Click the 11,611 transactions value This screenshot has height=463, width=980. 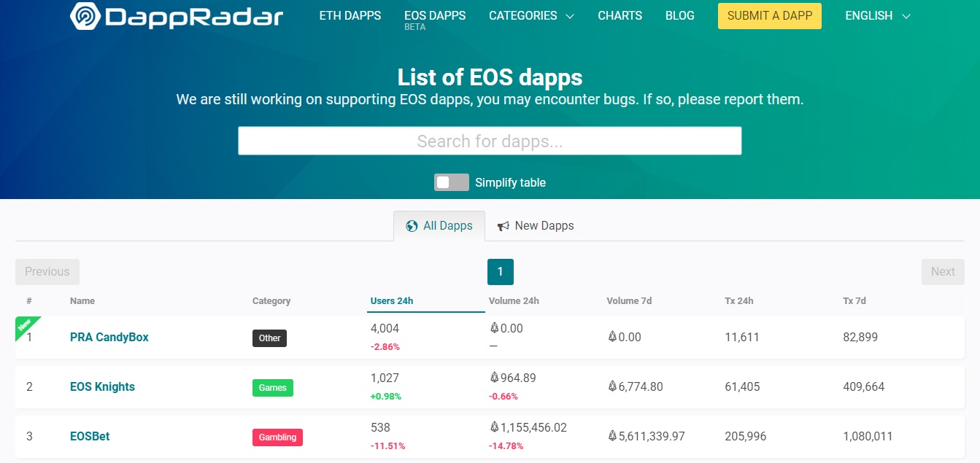(742, 337)
